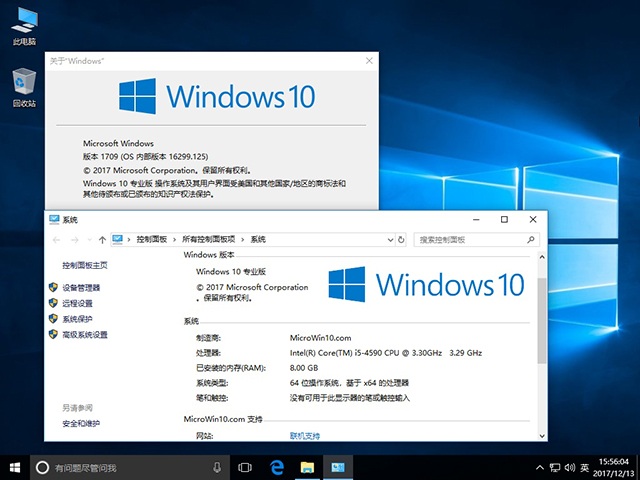Screen dimensions: 640x480
Task: Open the 此电脑 desktop icon
Action: click(x=24, y=26)
